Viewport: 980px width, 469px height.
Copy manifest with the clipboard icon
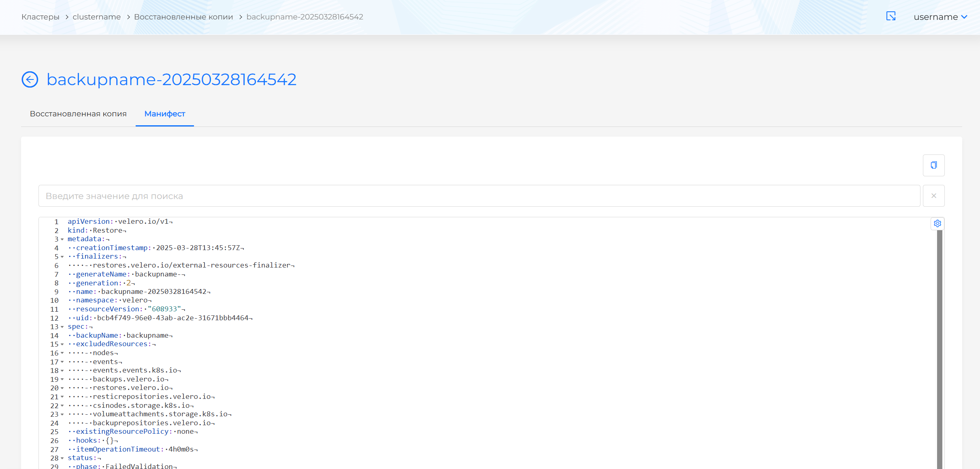(933, 165)
